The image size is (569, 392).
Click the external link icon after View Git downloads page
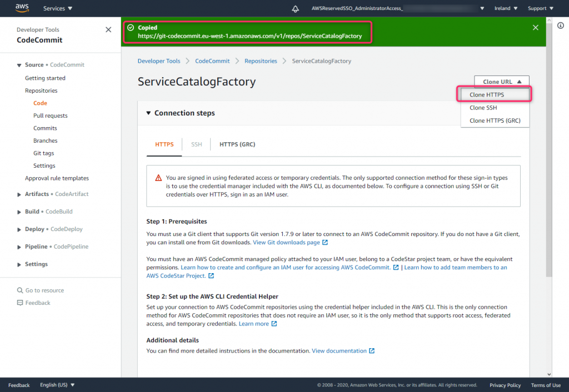[x=325, y=242]
